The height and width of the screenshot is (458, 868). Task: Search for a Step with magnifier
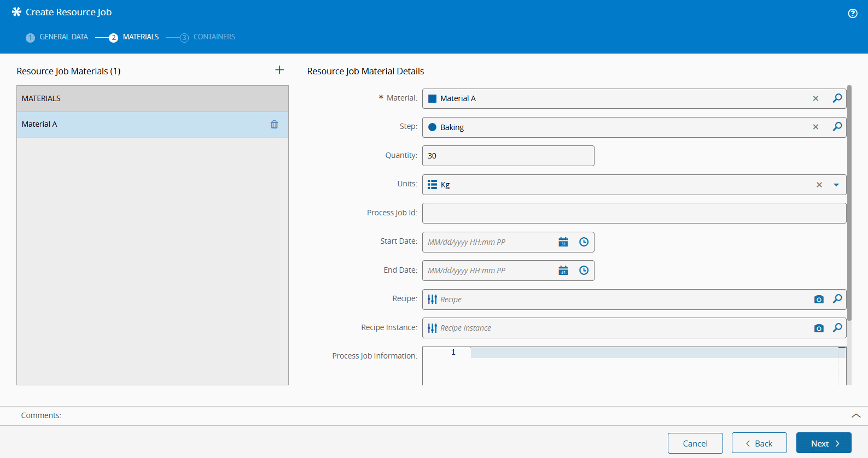[x=837, y=127]
